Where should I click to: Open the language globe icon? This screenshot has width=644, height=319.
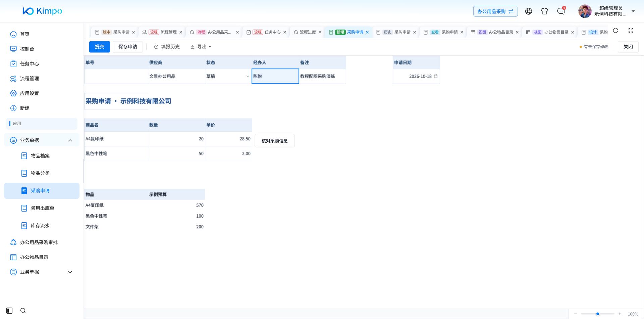pyautogui.click(x=529, y=11)
